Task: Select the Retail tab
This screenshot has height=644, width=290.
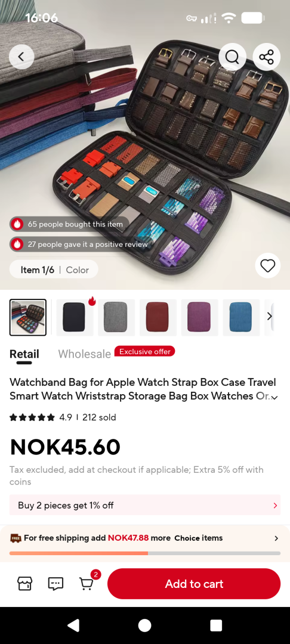Action: point(24,354)
